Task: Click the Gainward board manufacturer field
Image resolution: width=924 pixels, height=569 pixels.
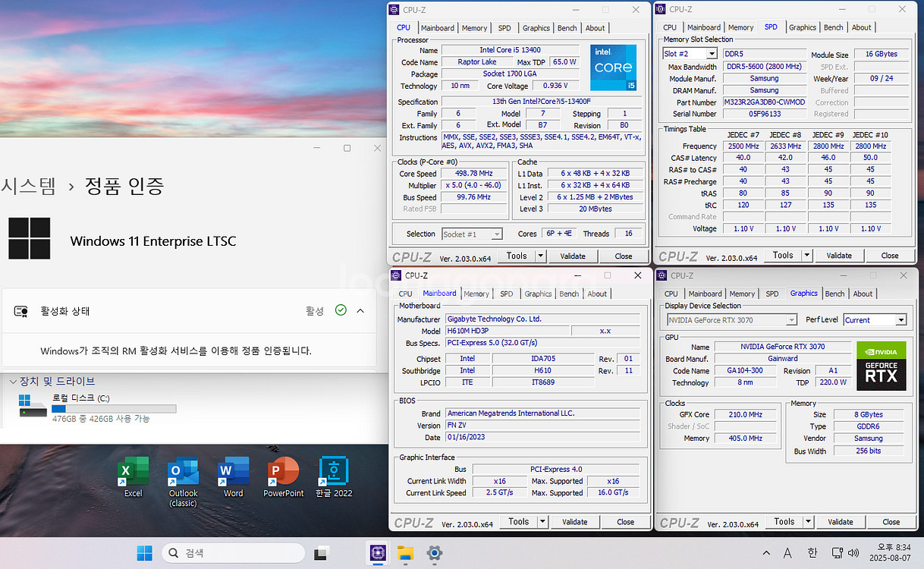Action: (782, 359)
